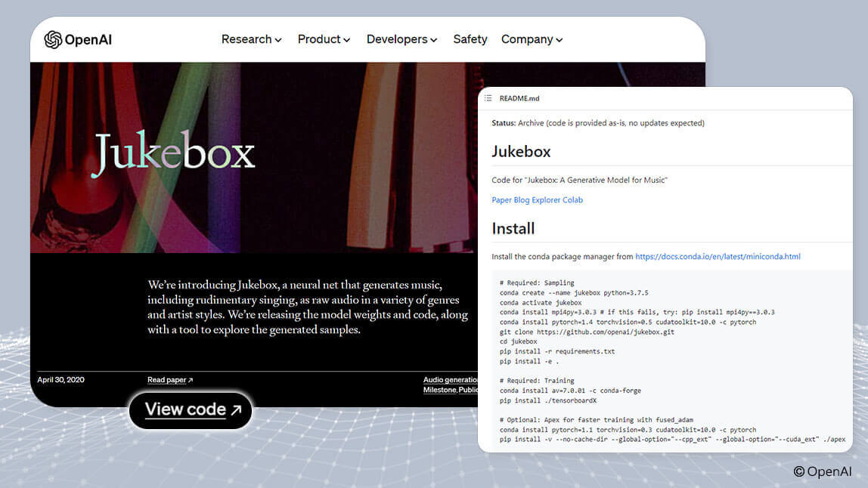
Task: Open the Blog link in README
Action: (522, 199)
